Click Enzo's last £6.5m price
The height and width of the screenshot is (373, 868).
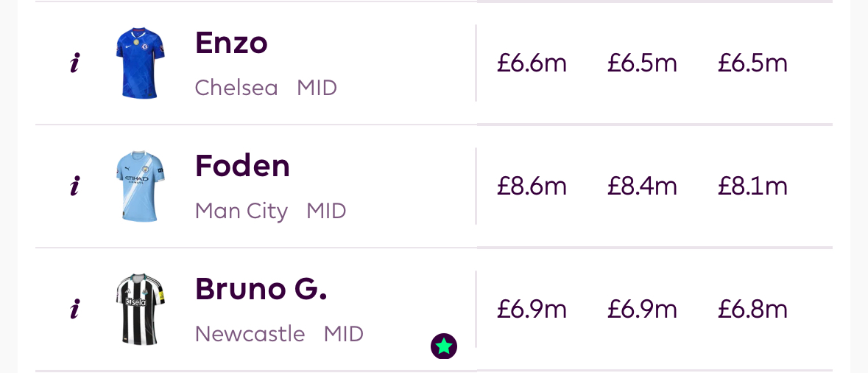[752, 63]
